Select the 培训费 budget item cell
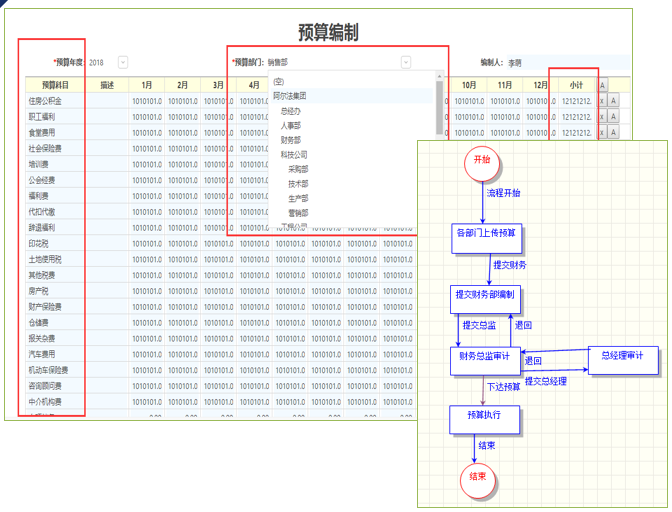Image resolution: width=672 pixels, height=512 pixels. click(55, 164)
